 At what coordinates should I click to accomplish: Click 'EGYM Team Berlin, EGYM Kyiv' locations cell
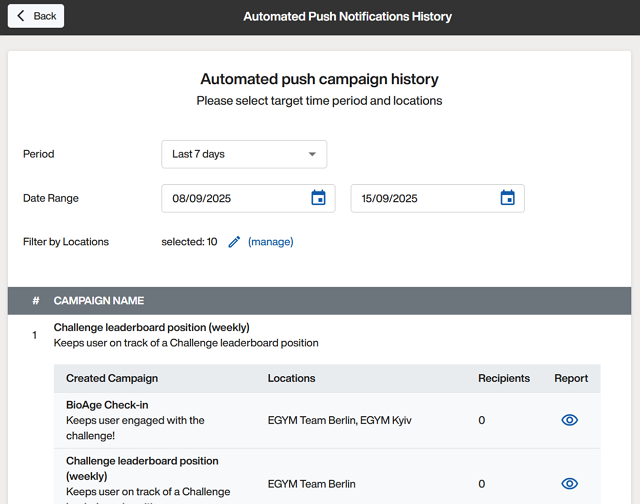click(339, 420)
